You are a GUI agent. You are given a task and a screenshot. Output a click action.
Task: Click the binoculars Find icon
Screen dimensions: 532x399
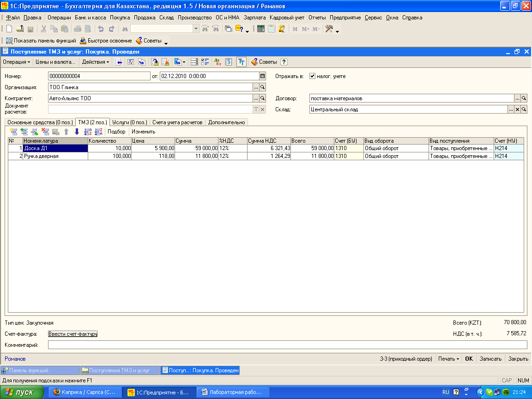pos(125,29)
